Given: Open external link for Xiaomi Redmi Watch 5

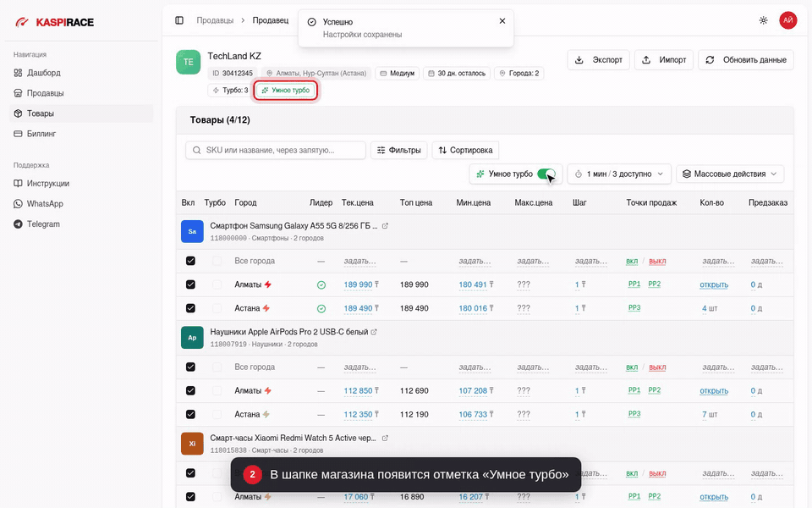Looking at the screenshot, I should coord(385,439).
